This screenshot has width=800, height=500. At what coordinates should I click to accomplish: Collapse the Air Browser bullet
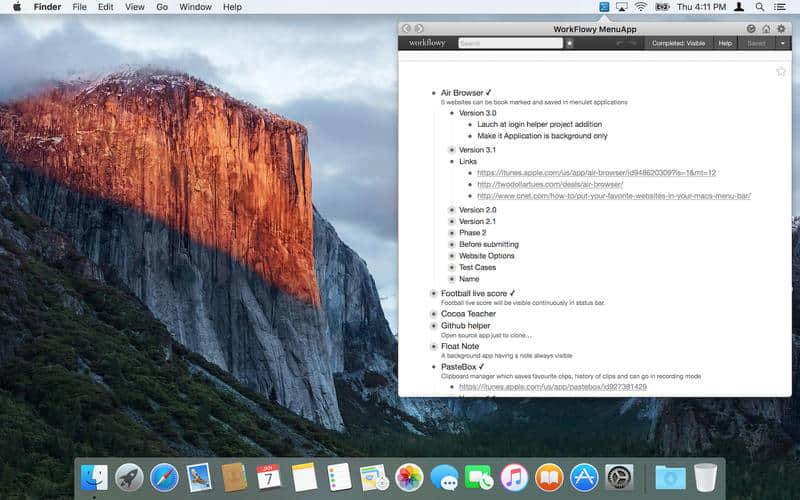click(434, 93)
